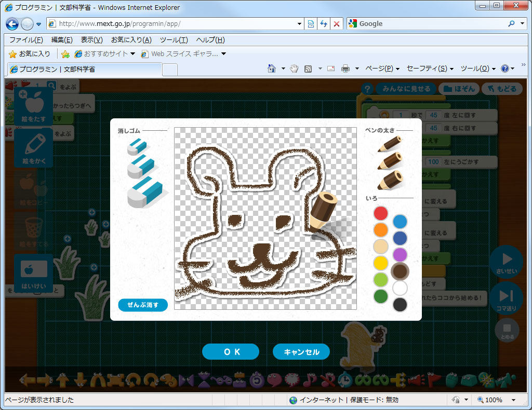Click the print icon
The image size is (532, 410).
coord(345,69)
